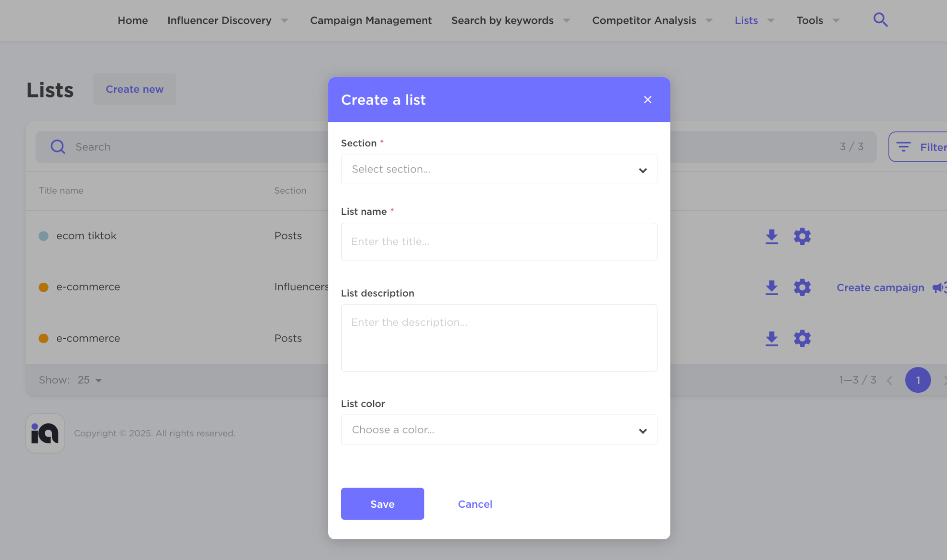Download the e-commerce Posts list
This screenshot has height=560, width=947.
[771, 339]
